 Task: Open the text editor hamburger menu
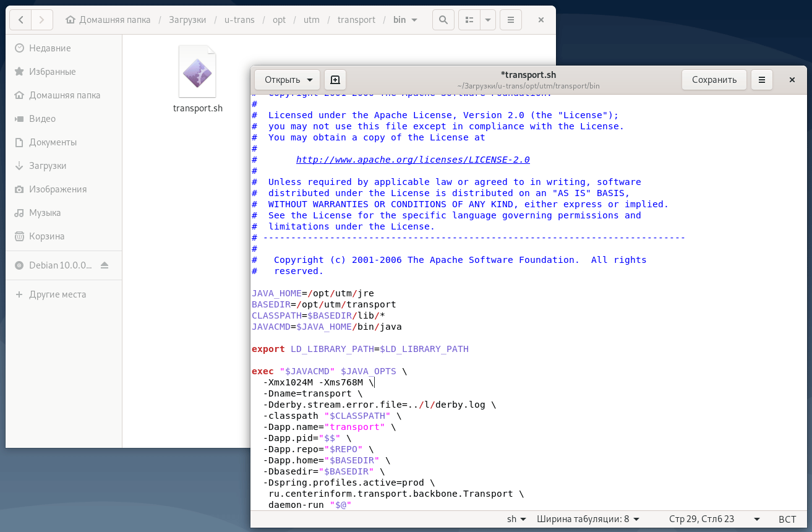click(762, 80)
